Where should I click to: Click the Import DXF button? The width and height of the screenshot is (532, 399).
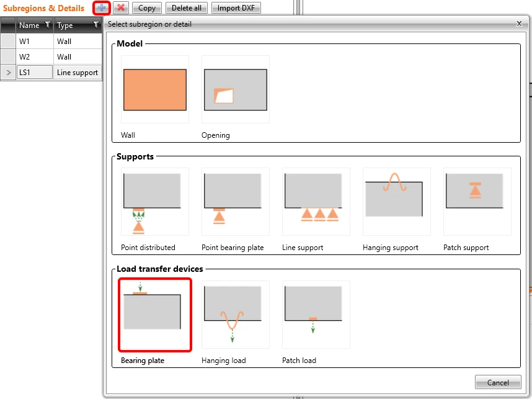pos(236,8)
